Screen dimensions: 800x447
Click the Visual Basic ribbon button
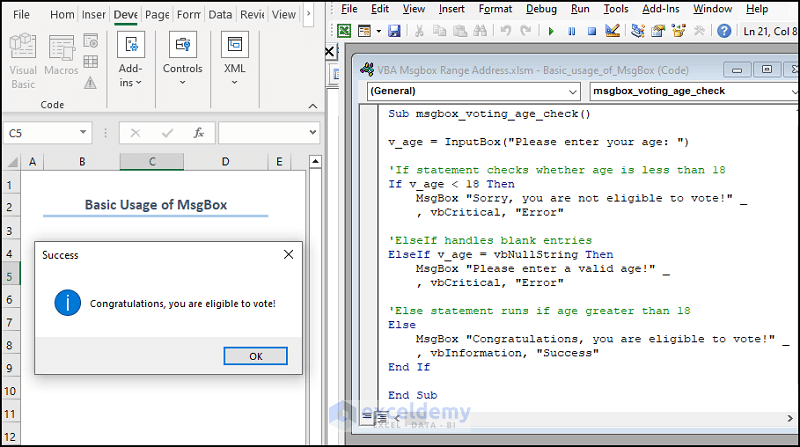click(x=23, y=61)
